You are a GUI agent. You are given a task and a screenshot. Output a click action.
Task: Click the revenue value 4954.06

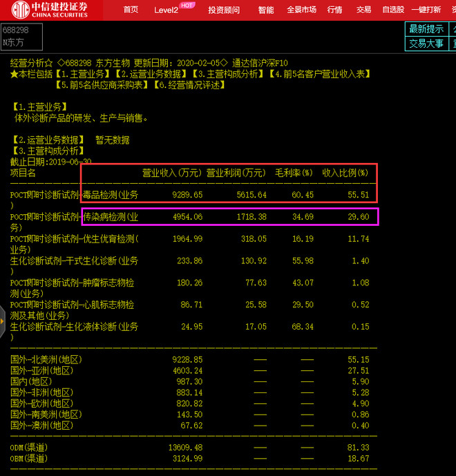(x=187, y=217)
